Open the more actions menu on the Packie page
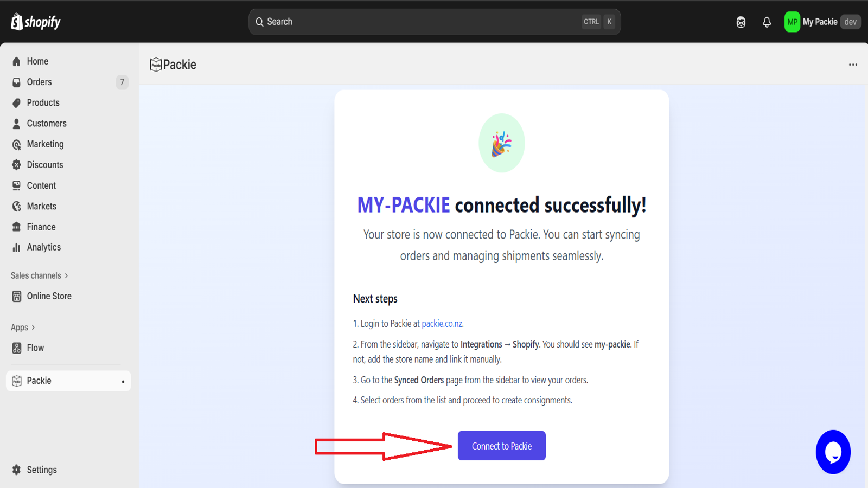Image resolution: width=868 pixels, height=488 pixels. tap(852, 65)
